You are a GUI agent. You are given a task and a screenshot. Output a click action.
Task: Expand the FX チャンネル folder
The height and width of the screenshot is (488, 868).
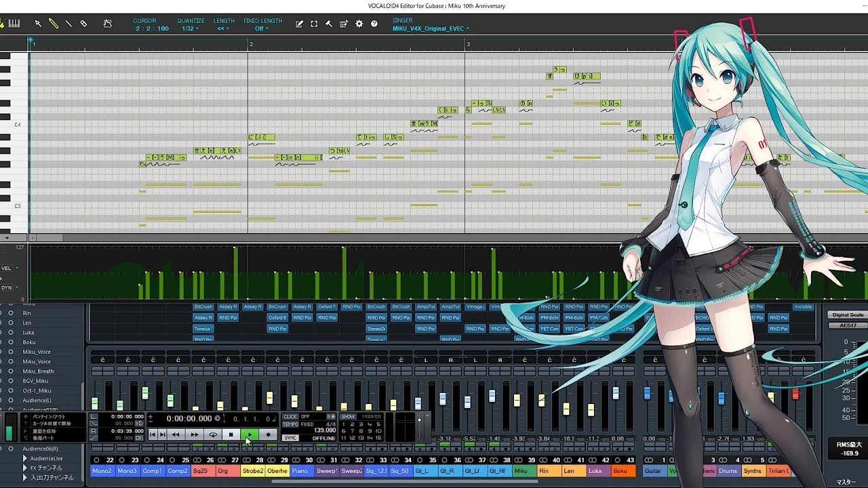coord(25,468)
